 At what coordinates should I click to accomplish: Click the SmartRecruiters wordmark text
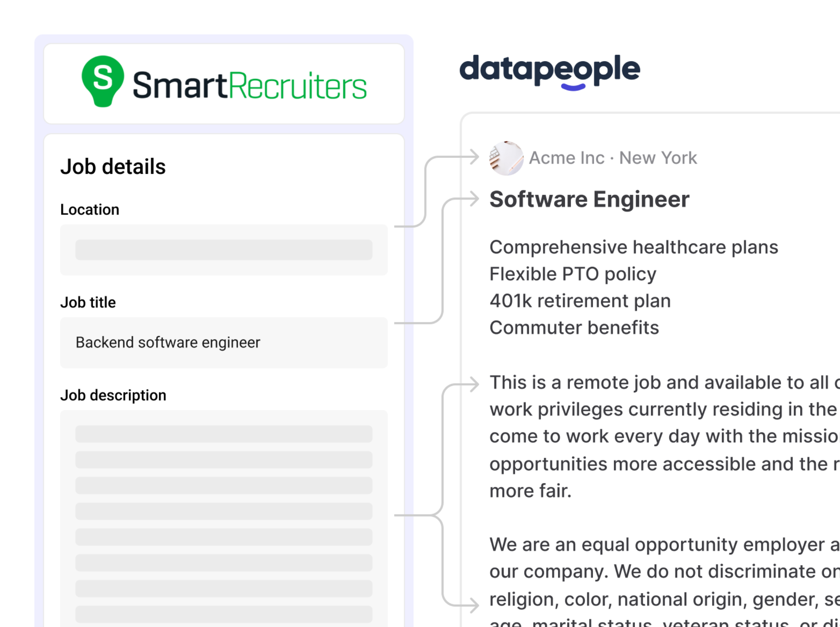pyautogui.click(x=249, y=85)
